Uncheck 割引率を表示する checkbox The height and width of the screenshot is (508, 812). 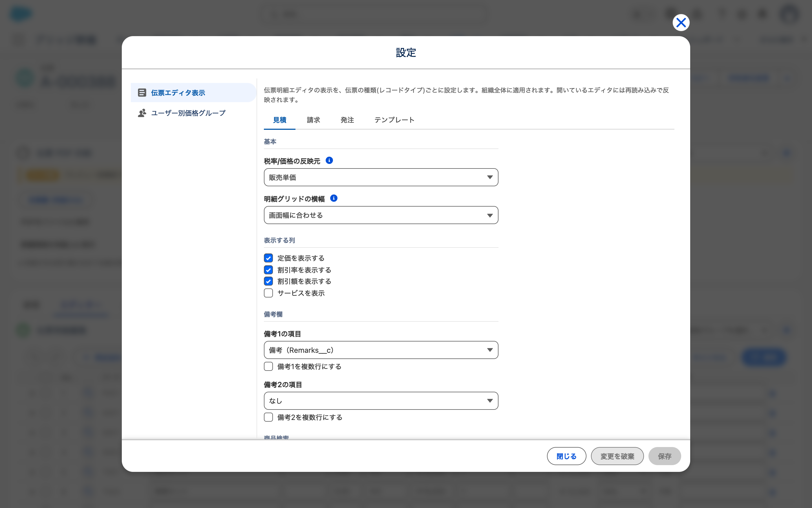268,270
